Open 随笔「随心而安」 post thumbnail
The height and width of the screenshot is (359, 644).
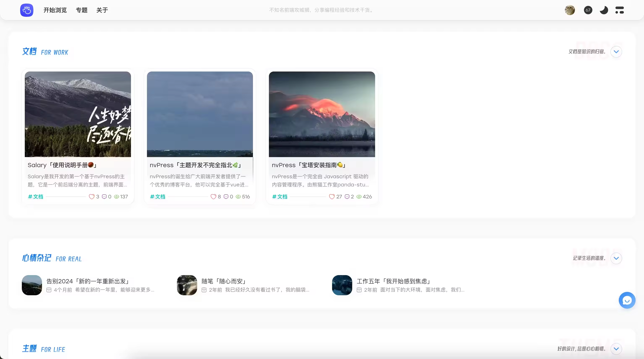[x=187, y=285]
